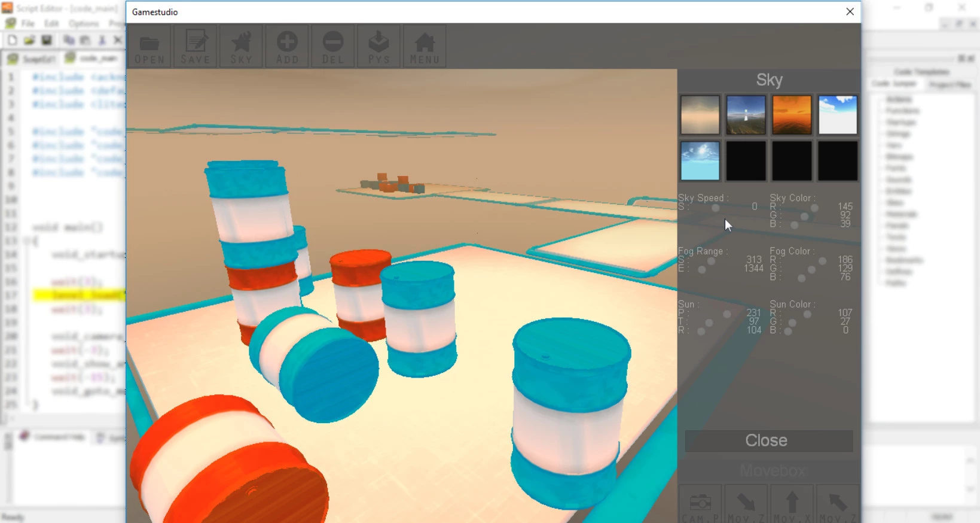Click Copy icon in Script Editor toolbar
This screenshot has width=980, height=523.
(69, 40)
